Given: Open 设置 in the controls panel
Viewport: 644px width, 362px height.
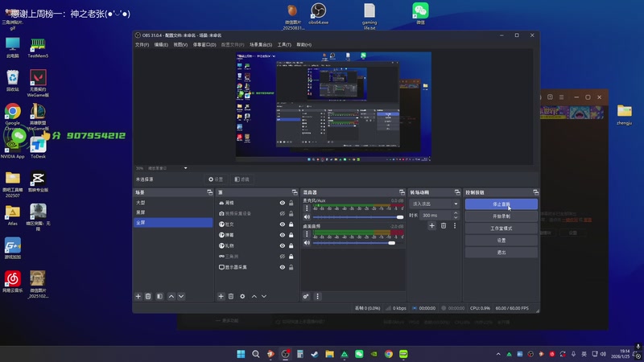Looking at the screenshot, I should (501, 241).
